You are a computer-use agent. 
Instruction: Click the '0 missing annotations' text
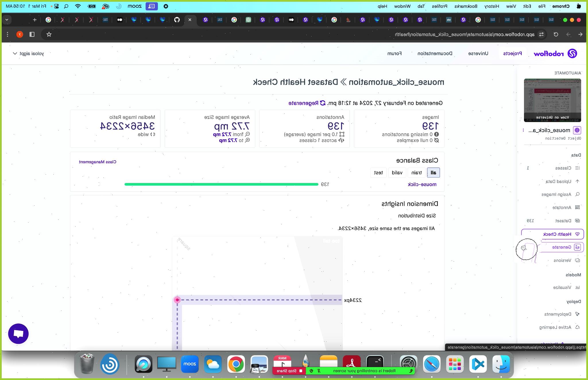pos(407,134)
